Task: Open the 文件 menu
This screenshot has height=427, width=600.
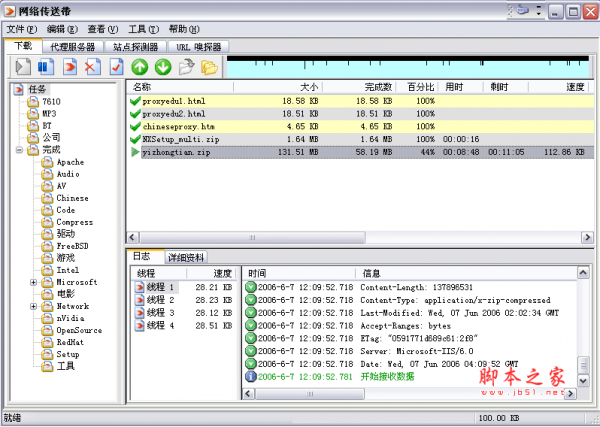Action: (21, 30)
